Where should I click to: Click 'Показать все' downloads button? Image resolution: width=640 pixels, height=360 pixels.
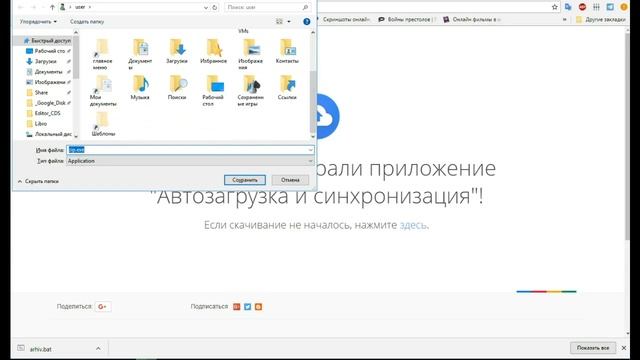coord(593,348)
